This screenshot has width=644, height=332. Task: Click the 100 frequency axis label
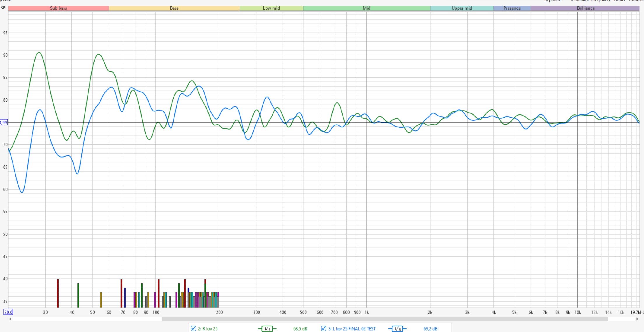156,312
